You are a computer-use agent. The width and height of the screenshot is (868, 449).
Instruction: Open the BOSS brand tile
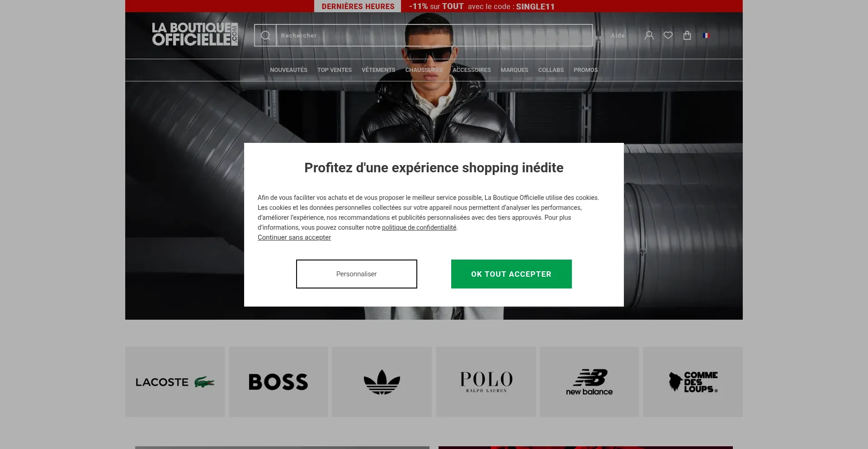coord(278,382)
